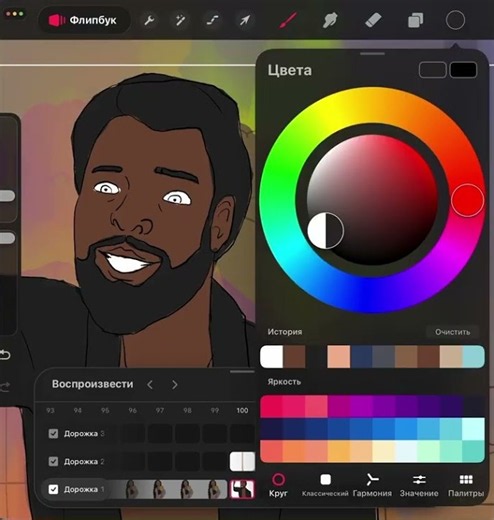Viewport: 494px width, 520px height.
Task: Toggle the Дорожка 2 checkbox
Action: 53,462
